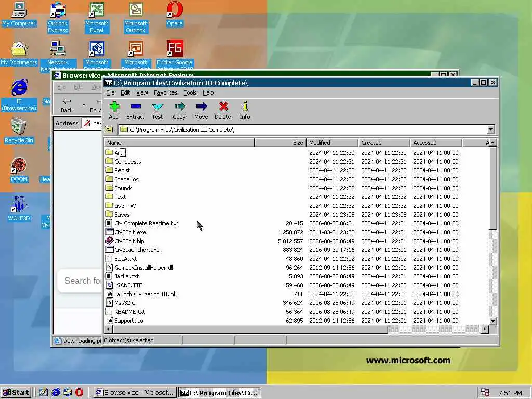Click the Add toolbar icon in 7-Zip

coord(114,107)
